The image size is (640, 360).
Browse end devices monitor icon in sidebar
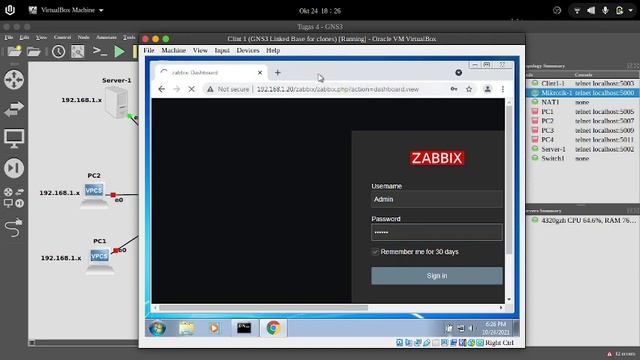(14, 138)
